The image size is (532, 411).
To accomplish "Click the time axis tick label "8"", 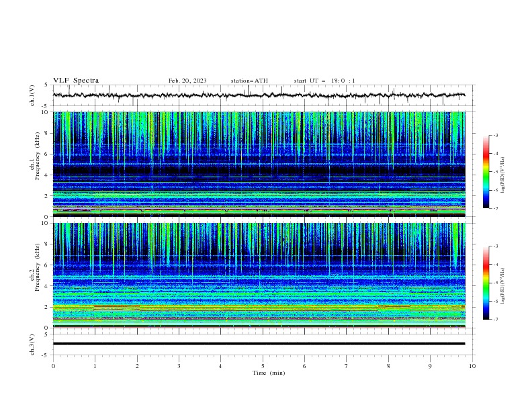I will coord(388,366).
